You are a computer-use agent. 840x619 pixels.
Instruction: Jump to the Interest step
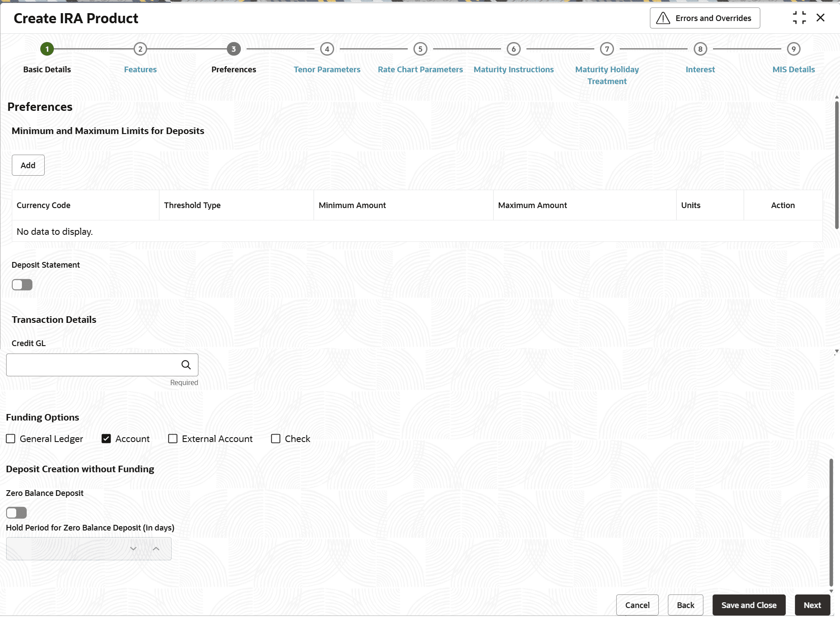point(700,69)
